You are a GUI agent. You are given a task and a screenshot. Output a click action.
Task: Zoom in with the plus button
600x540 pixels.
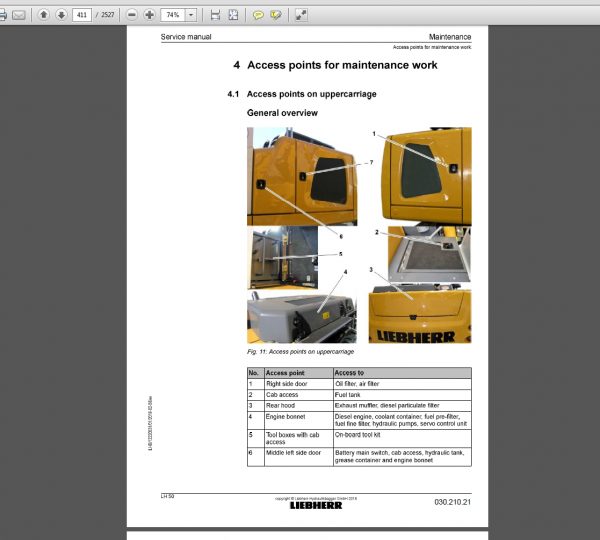coord(149,15)
